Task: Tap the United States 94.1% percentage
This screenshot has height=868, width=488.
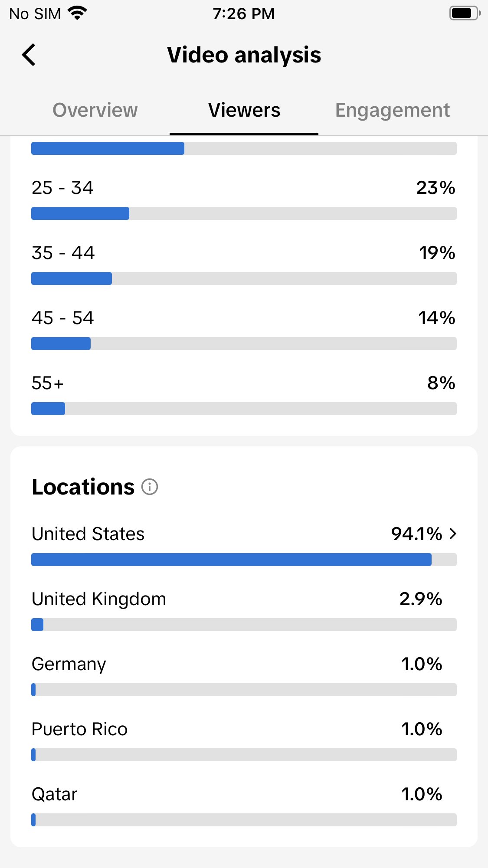Action: point(416,534)
